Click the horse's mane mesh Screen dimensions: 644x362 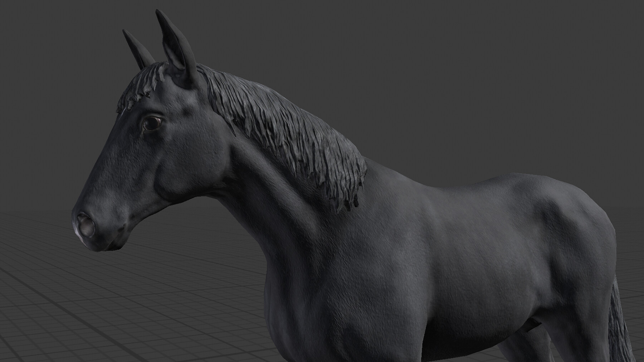coord(286,136)
